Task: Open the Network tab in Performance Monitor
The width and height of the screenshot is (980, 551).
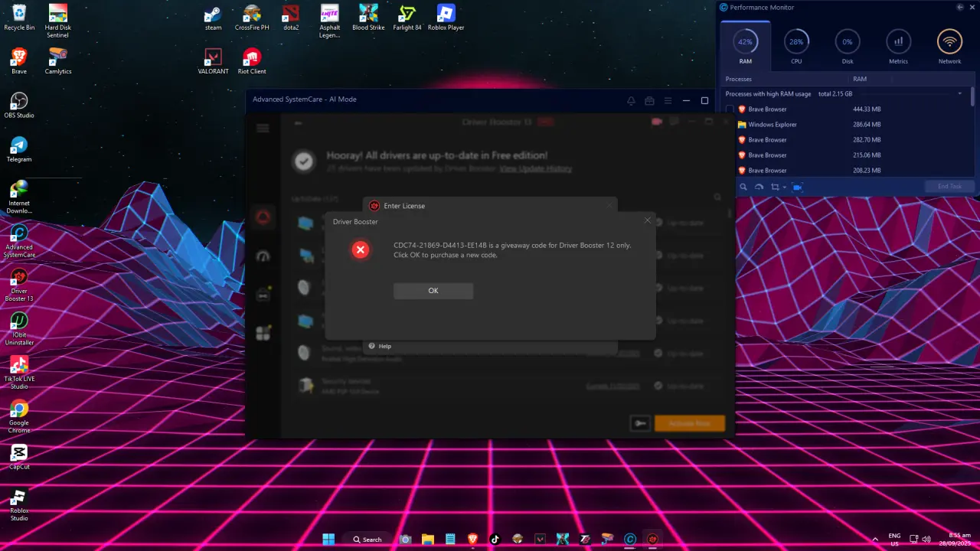Action: pyautogui.click(x=949, y=47)
